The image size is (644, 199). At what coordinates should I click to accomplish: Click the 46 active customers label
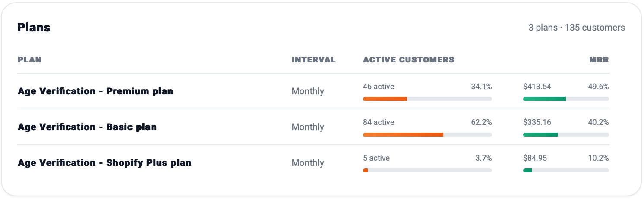pyautogui.click(x=379, y=87)
